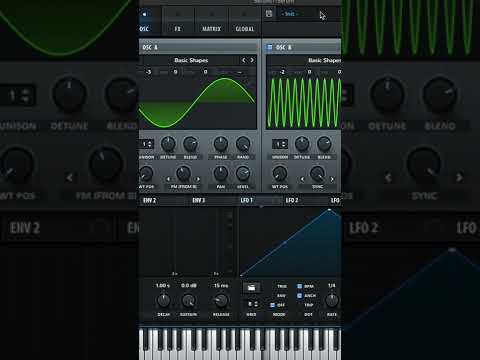Select the ENV 2 tab
The width and height of the screenshot is (480, 360).
(149, 200)
